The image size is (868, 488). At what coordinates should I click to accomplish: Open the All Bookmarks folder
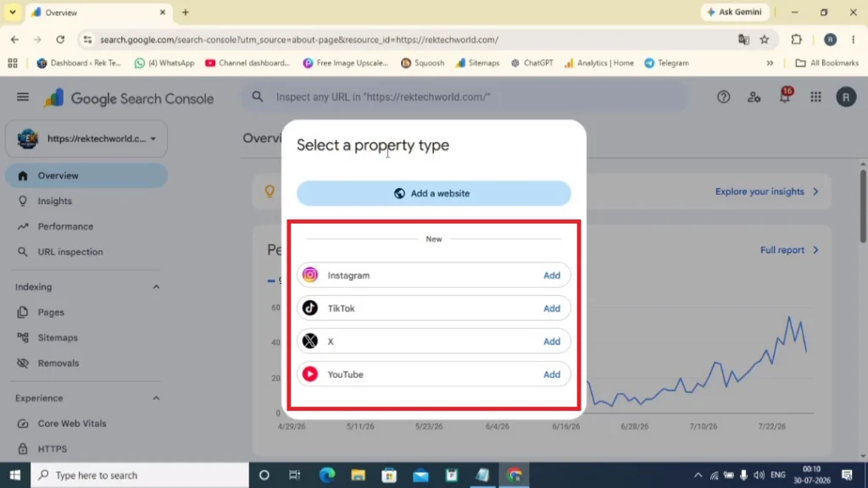coord(826,63)
